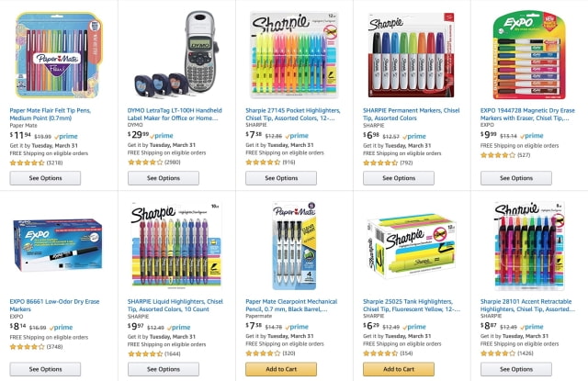See options for DYMO LetraTag label maker
588x381 pixels.
pos(163,178)
